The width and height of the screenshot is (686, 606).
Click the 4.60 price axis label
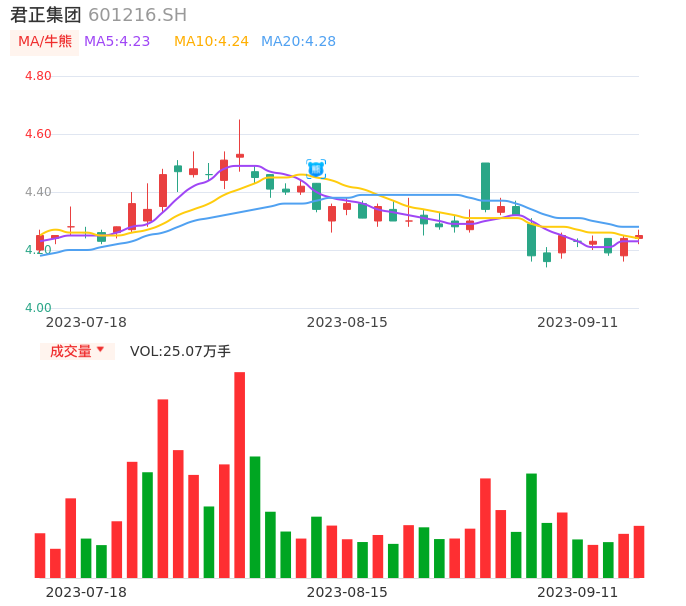pos(38,133)
